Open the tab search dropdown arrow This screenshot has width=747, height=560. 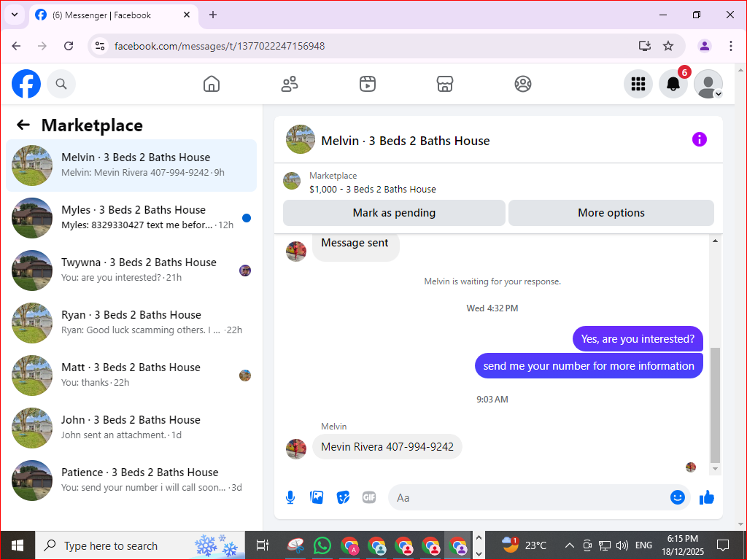(15, 15)
